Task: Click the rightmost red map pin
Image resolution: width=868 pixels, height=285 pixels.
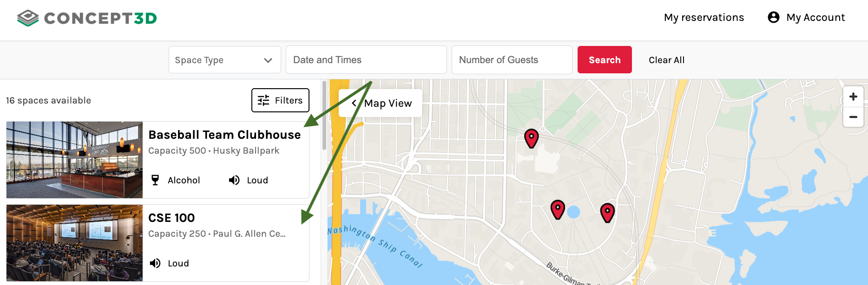Action: tap(607, 212)
